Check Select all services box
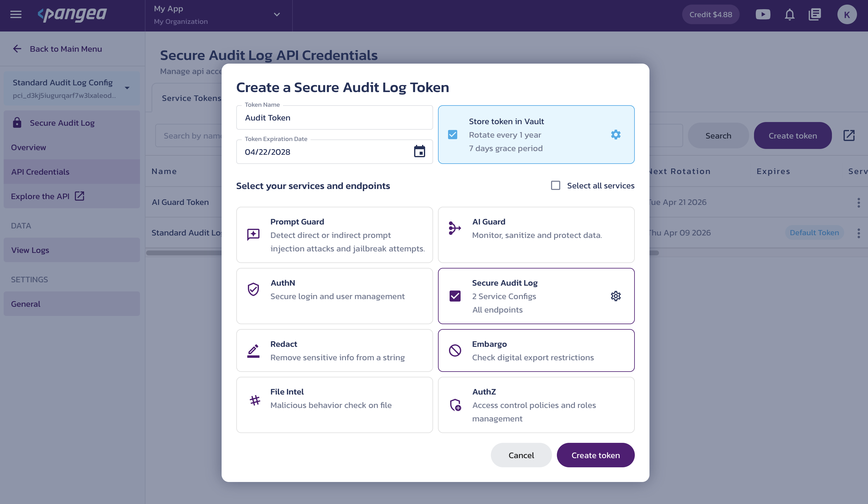The image size is (868, 504). 555,185
